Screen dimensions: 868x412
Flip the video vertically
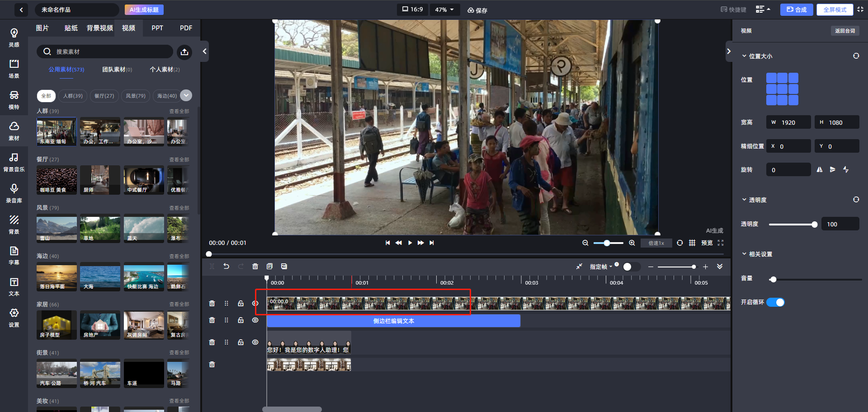pos(833,170)
